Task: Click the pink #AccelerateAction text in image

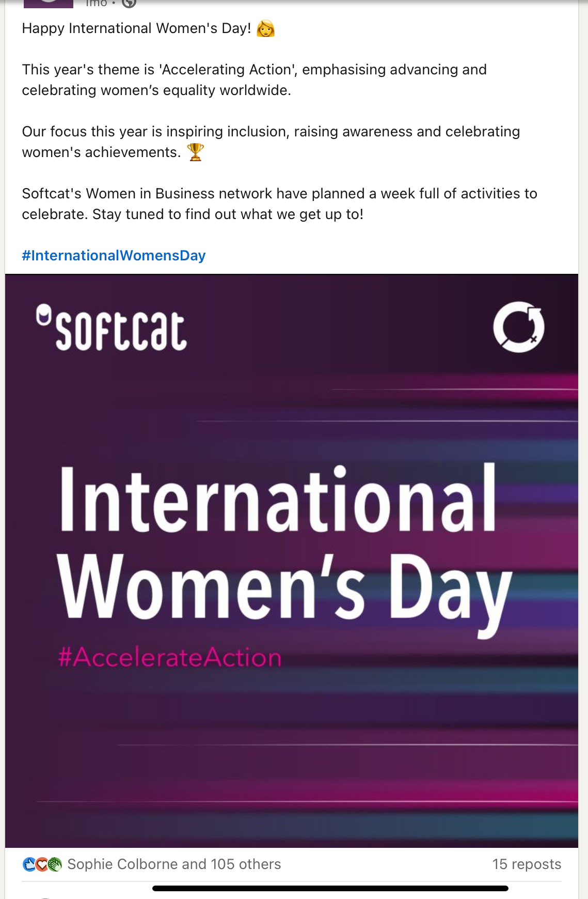Action: (x=170, y=657)
